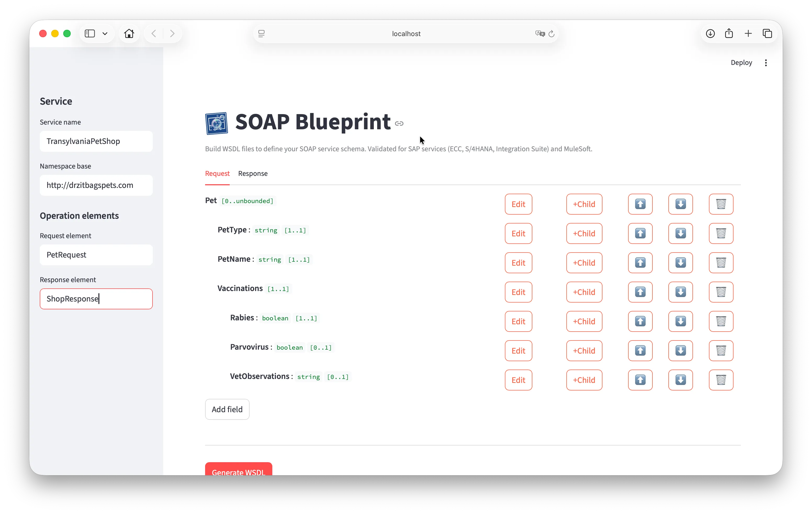Delete the VetObservations field

coord(721,380)
